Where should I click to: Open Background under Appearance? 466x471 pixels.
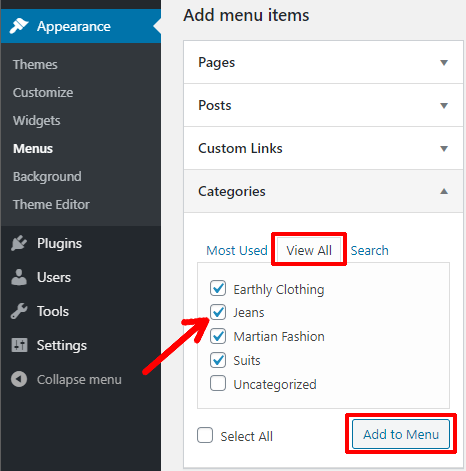(47, 176)
